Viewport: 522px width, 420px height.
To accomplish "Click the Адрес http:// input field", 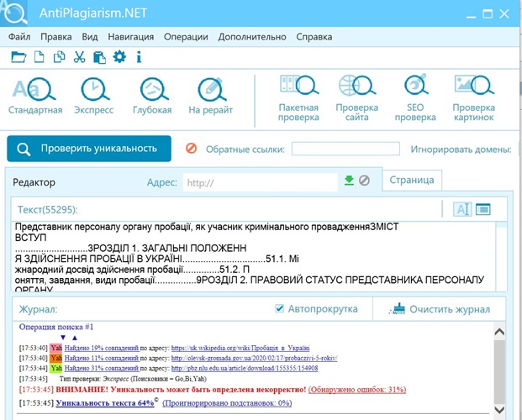I will (x=261, y=183).
